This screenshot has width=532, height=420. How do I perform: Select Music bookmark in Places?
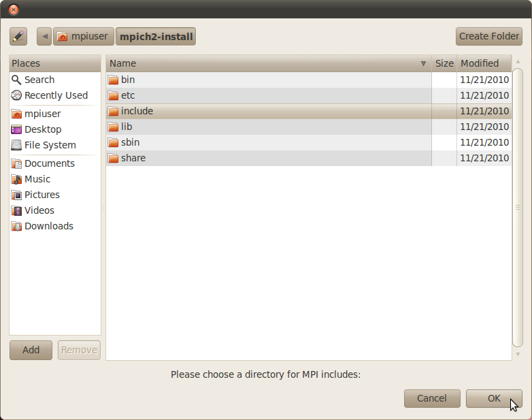pos(55,179)
